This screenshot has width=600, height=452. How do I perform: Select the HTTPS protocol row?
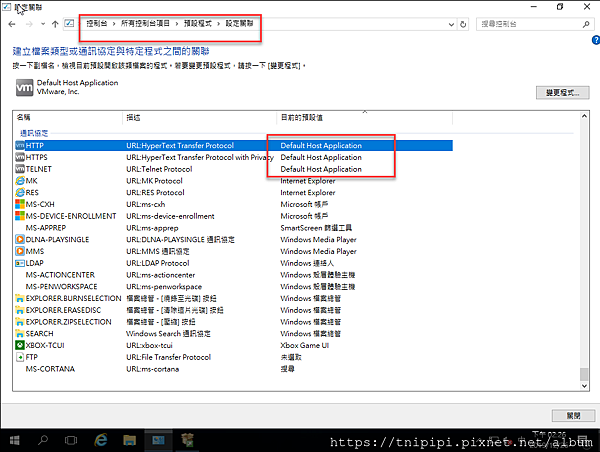click(233, 157)
